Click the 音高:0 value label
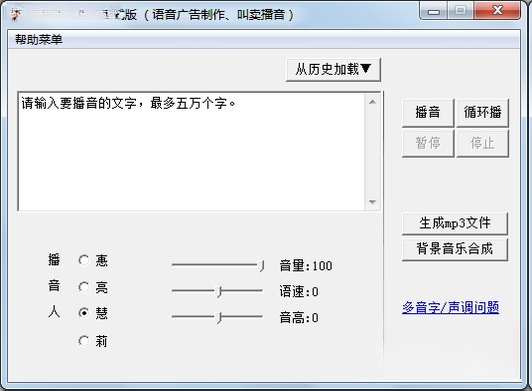The width and height of the screenshot is (532, 391). pyautogui.click(x=299, y=318)
